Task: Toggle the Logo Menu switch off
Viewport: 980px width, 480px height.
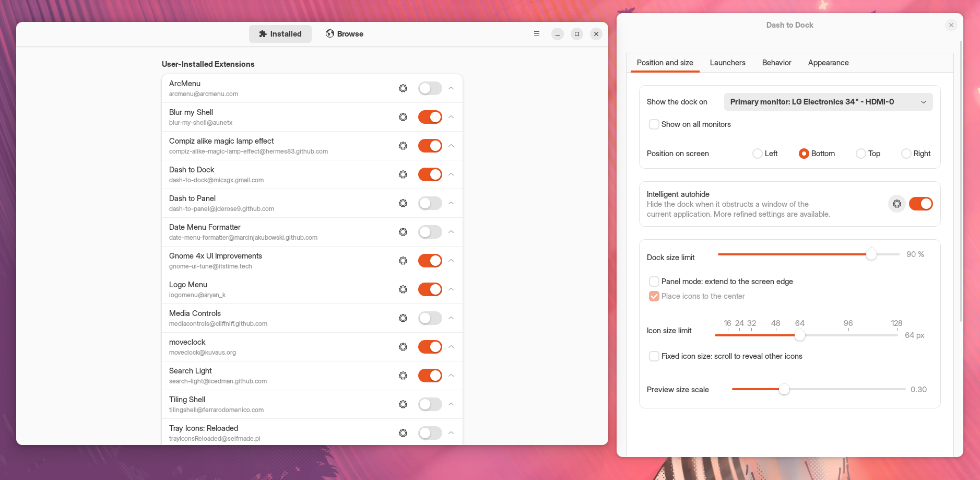Action: [430, 289]
